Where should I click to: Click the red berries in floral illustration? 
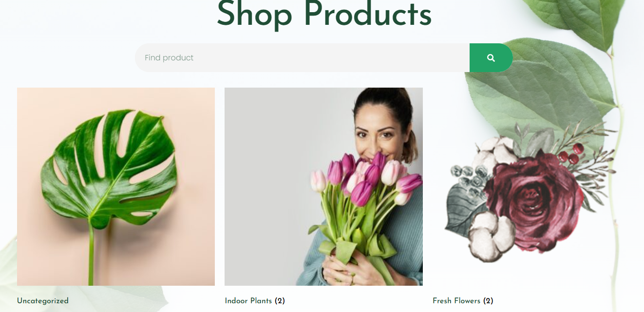570,153
